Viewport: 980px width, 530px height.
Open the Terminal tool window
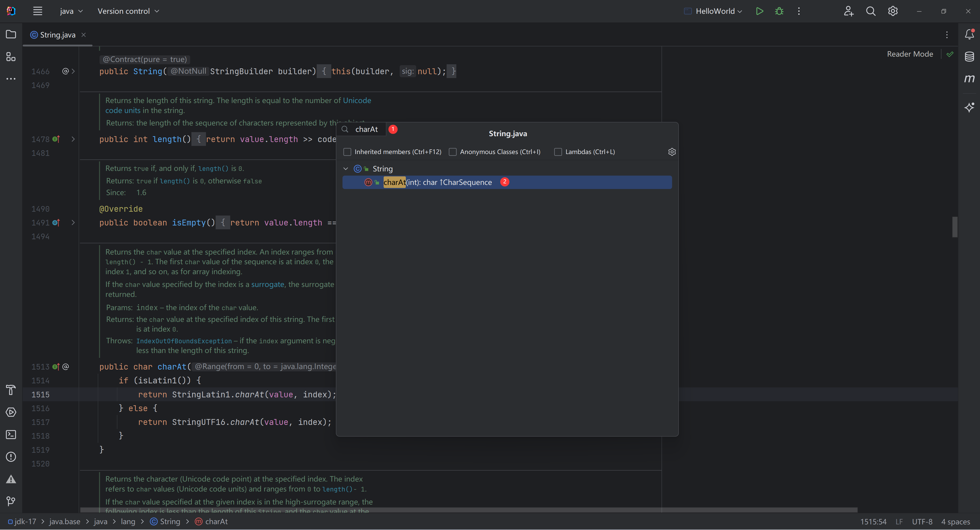point(11,434)
